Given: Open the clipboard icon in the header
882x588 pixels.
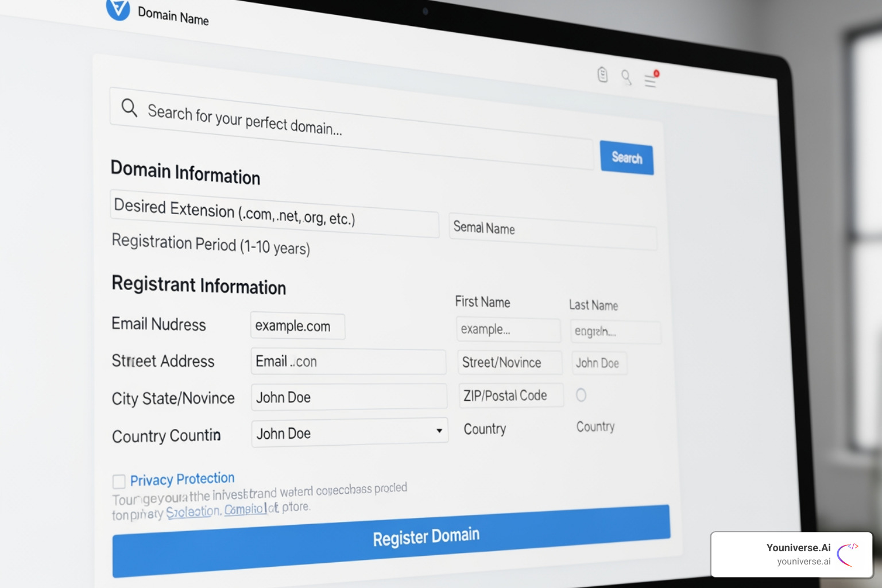Looking at the screenshot, I should [x=602, y=74].
